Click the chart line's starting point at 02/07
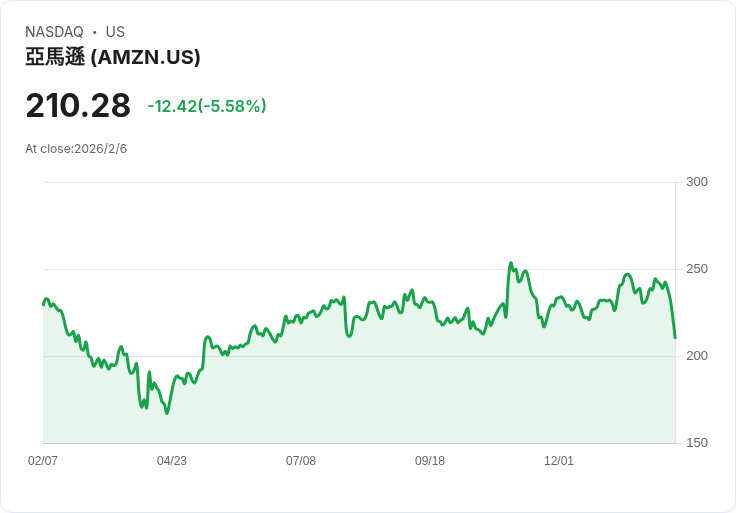736x513 pixels. pos(44,305)
